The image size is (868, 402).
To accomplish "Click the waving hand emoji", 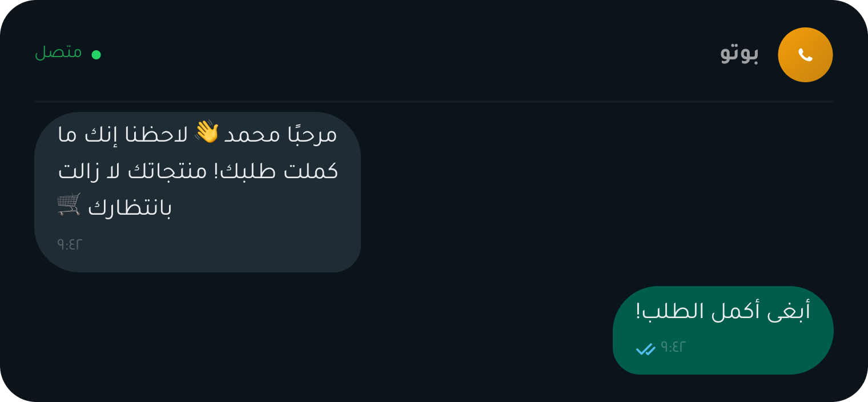I will click(x=206, y=132).
